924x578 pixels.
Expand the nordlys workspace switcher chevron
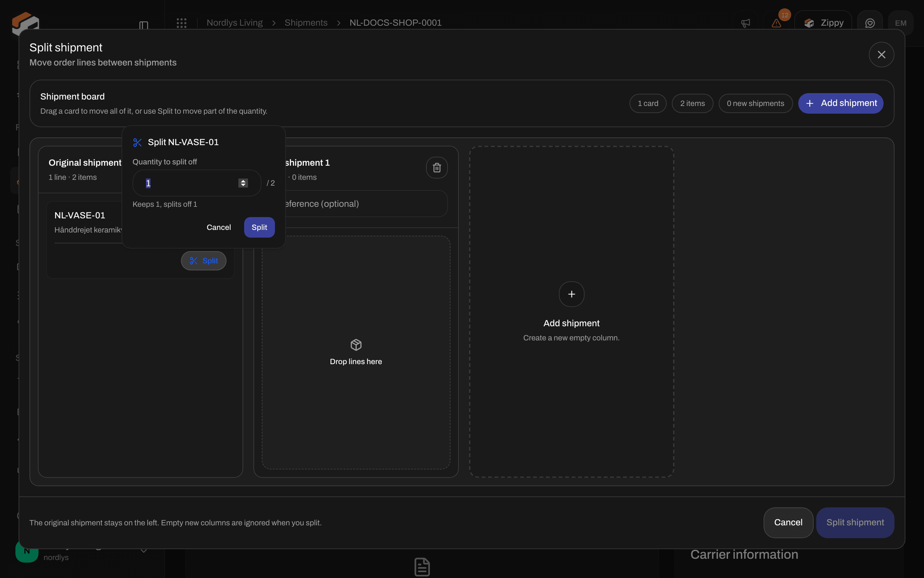click(143, 550)
